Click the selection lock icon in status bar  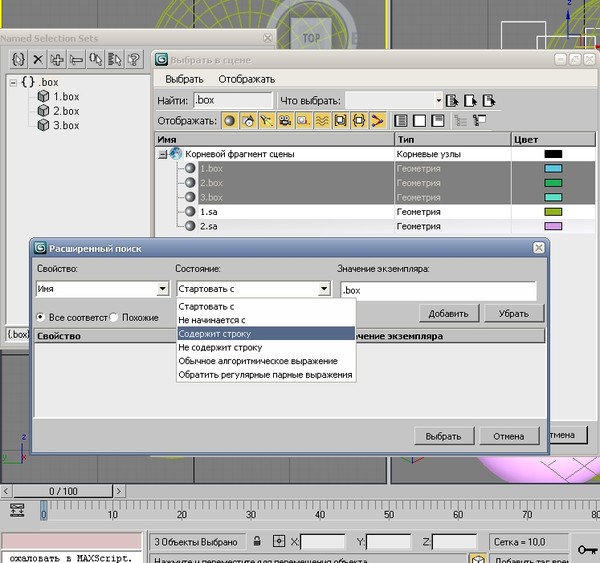(257, 541)
